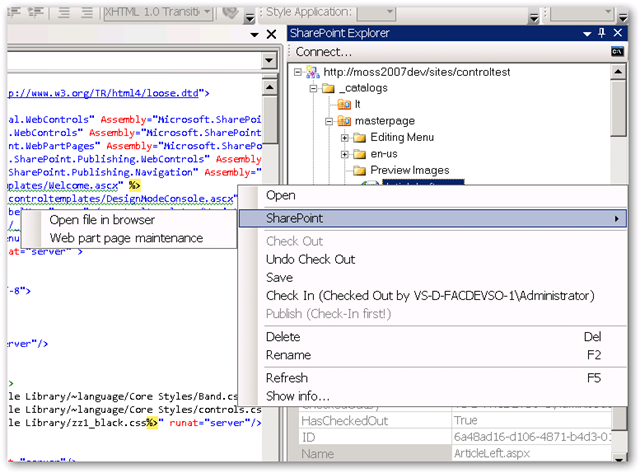The height and width of the screenshot is (473, 640).
Task: Open the XHTML 1.0 Transitional doctype dropdown
Action: point(159,12)
